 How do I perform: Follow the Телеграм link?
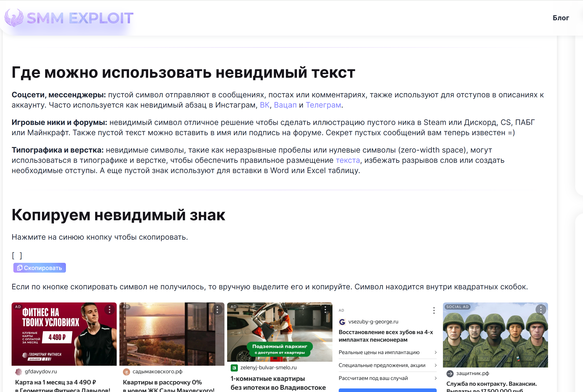(323, 105)
